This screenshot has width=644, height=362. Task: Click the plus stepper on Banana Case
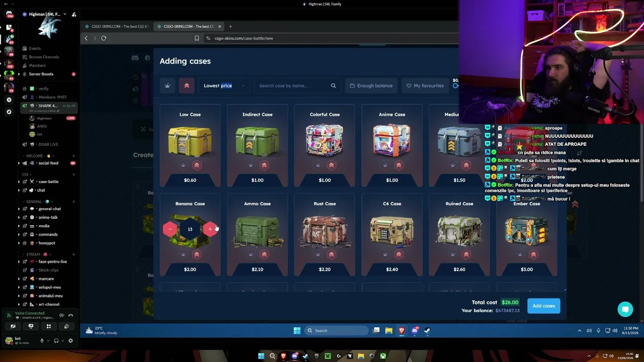coord(210,229)
